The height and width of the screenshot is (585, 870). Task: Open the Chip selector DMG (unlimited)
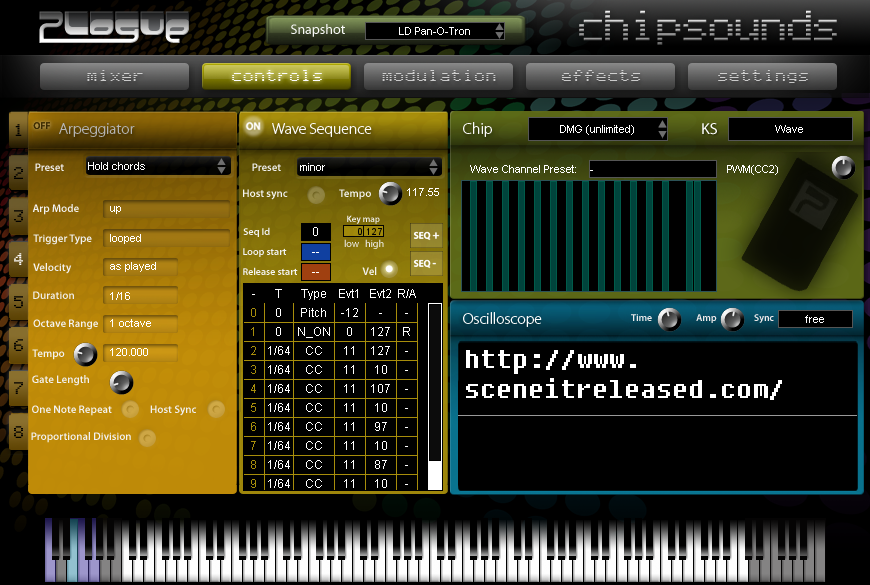coord(598,129)
